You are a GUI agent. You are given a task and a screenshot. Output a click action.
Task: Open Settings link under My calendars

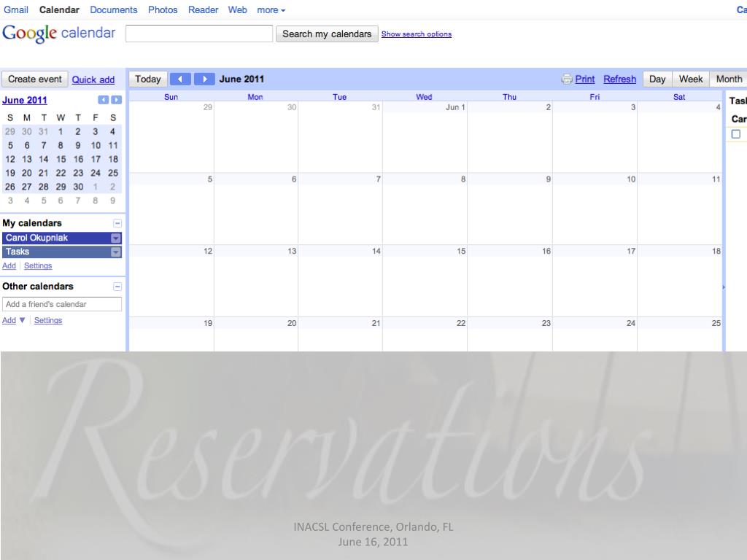(x=38, y=265)
